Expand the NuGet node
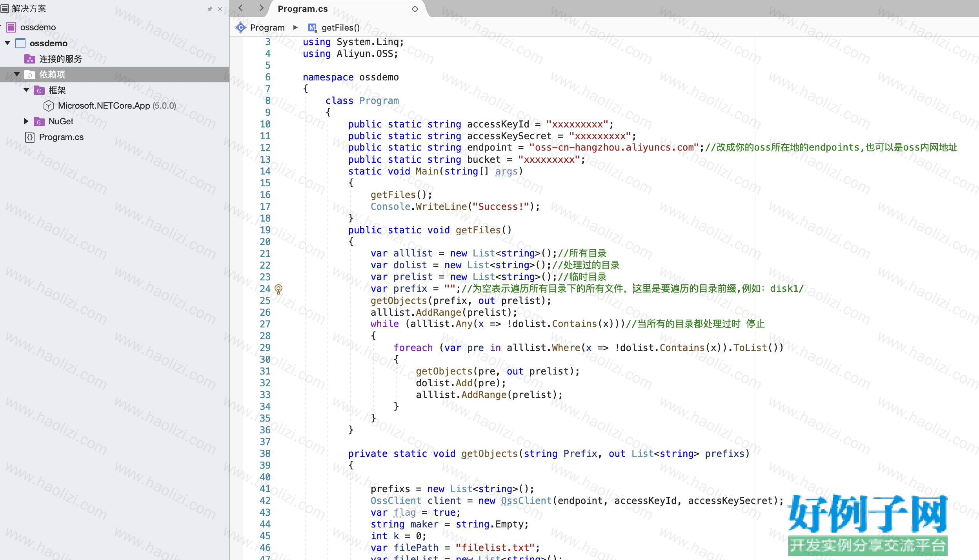This screenshot has width=979, height=560. (26, 121)
